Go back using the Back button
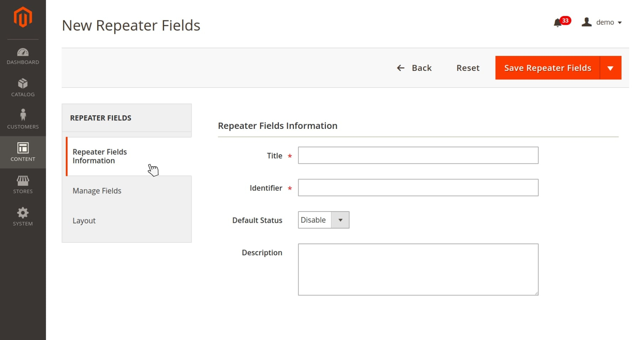This screenshot has width=644, height=340. pyautogui.click(x=414, y=68)
